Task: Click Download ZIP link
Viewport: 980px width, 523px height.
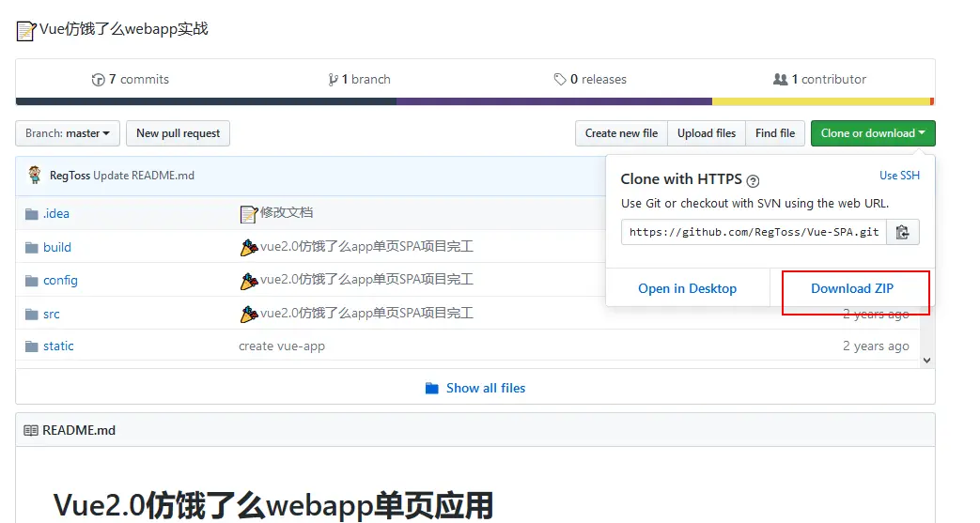Action: 852,288
